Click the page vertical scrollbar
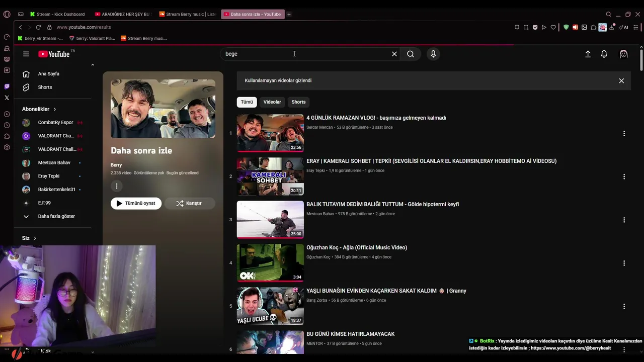The height and width of the screenshot is (362, 644). pos(641,60)
